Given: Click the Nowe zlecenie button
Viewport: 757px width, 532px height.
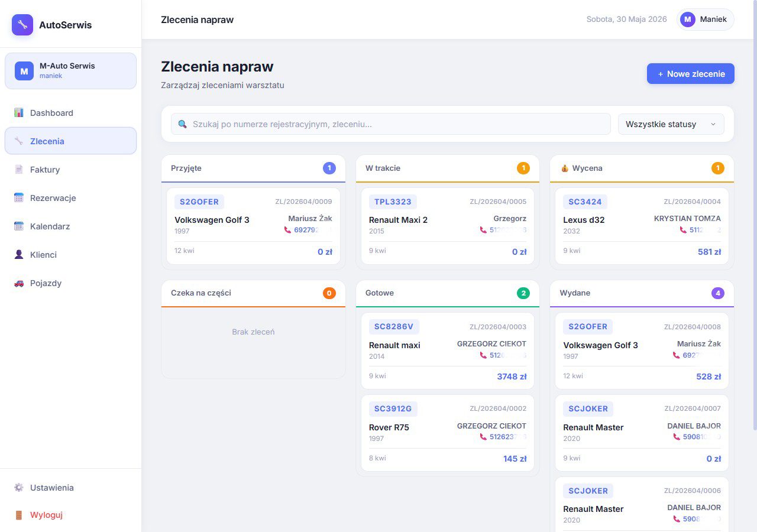Looking at the screenshot, I should click(x=691, y=74).
